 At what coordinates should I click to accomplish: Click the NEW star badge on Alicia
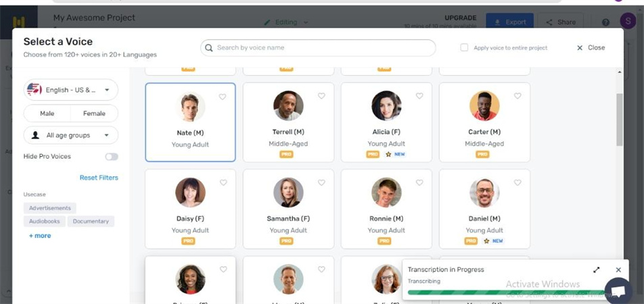(395, 154)
